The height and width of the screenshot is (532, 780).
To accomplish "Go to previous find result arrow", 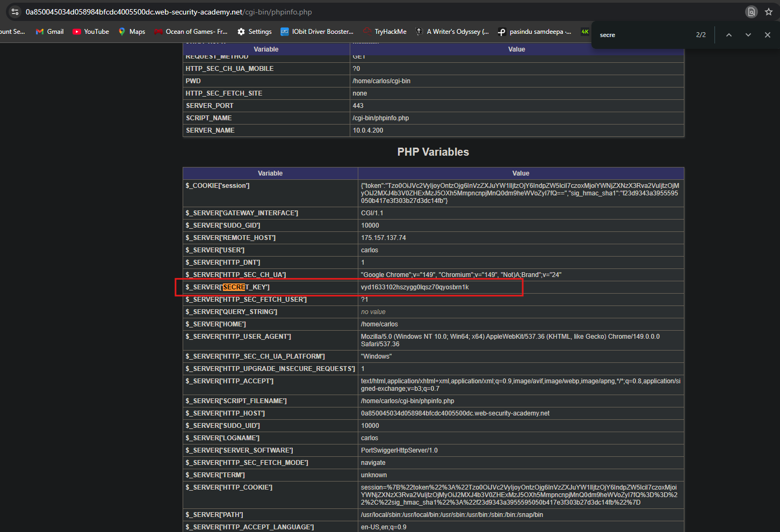I will (729, 35).
